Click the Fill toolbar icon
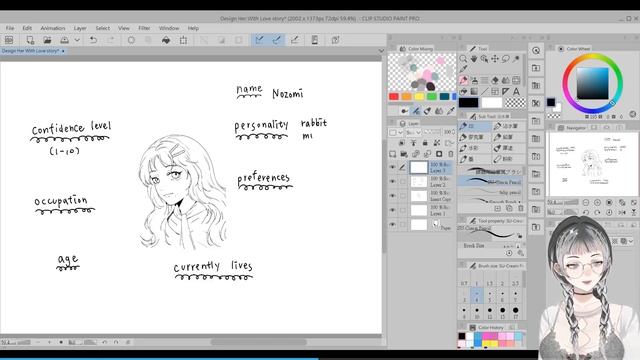This screenshot has width=640, height=360. [166, 40]
